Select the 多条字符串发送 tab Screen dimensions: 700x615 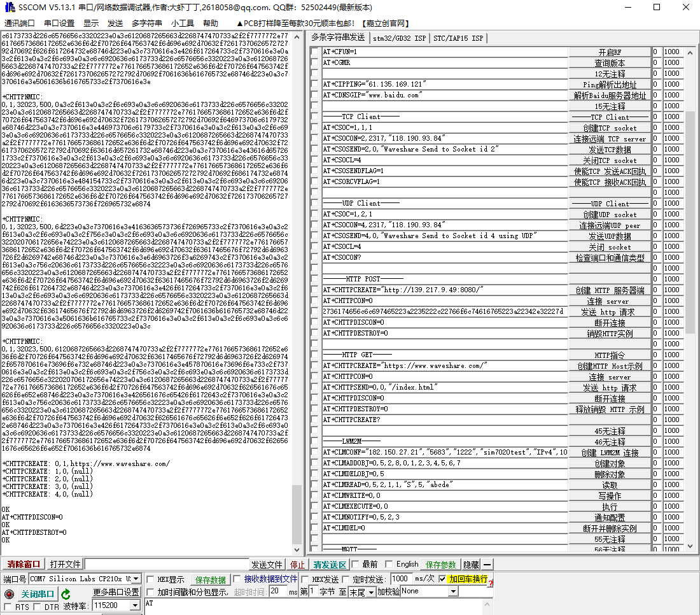coord(339,38)
